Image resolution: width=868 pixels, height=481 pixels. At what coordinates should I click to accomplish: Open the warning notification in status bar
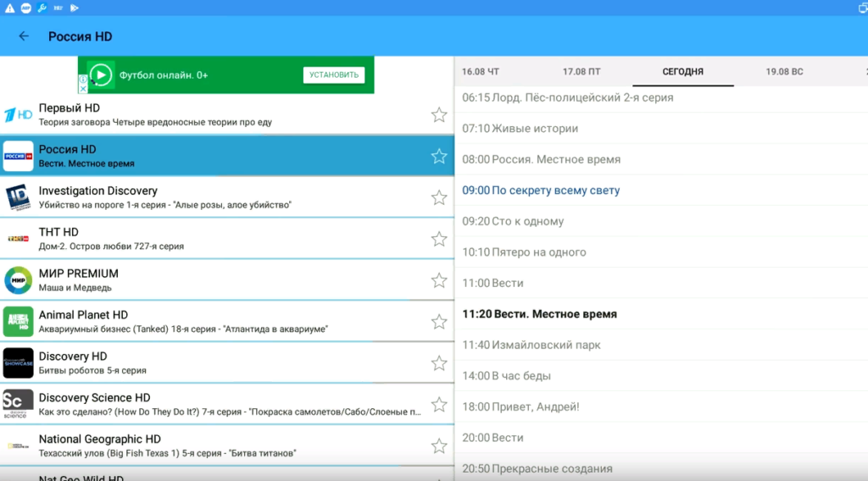point(9,8)
